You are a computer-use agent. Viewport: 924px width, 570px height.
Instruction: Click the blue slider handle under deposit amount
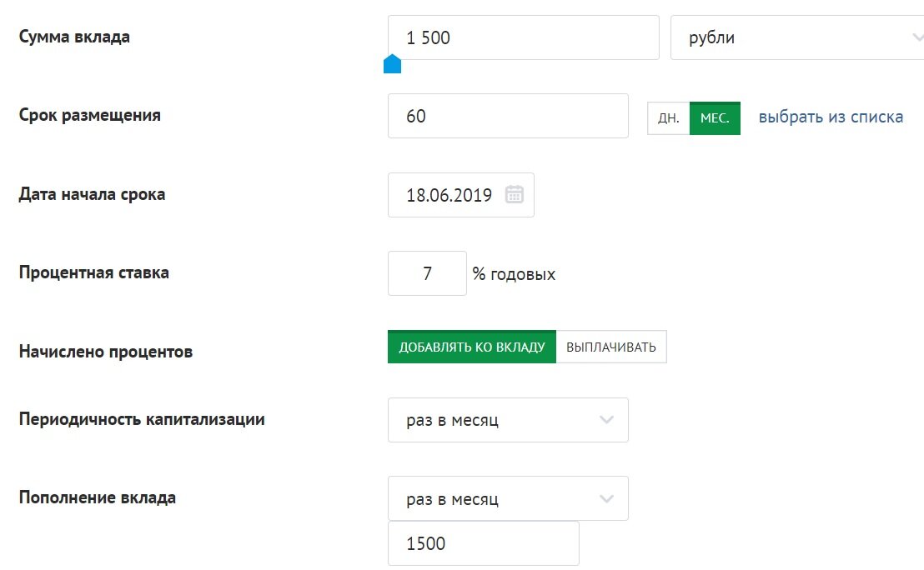coord(392,64)
